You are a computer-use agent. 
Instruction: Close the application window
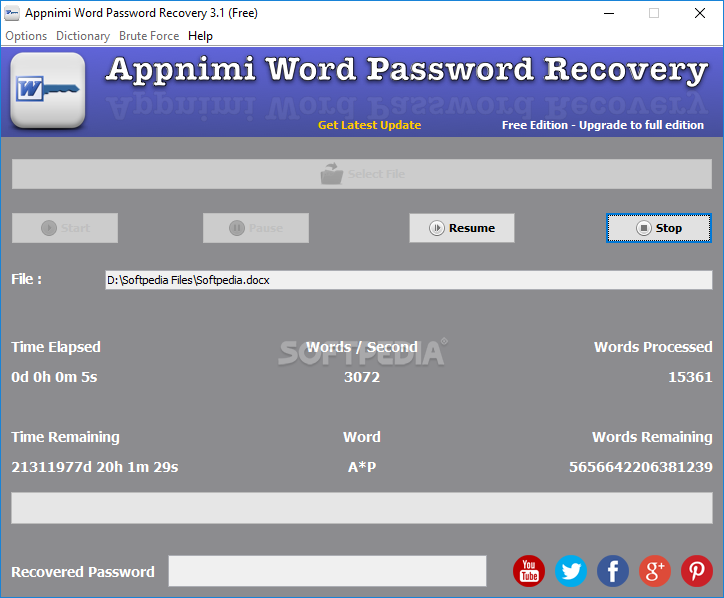pyautogui.click(x=700, y=13)
